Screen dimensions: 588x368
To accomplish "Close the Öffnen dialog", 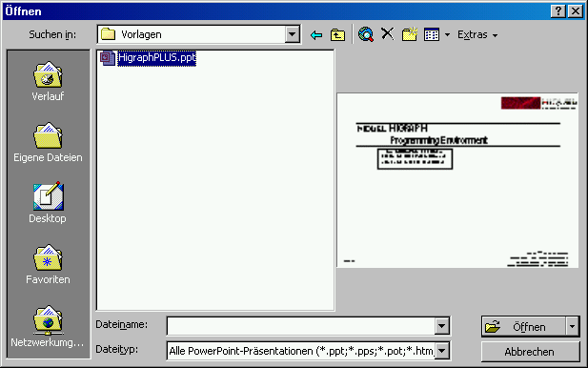I will 575,11.
